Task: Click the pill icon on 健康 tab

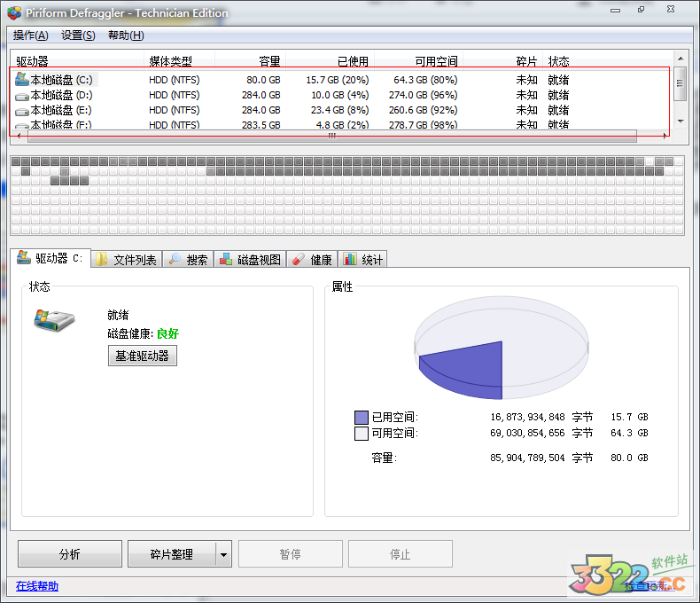Action: pyautogui.click(x=299, y=259)
